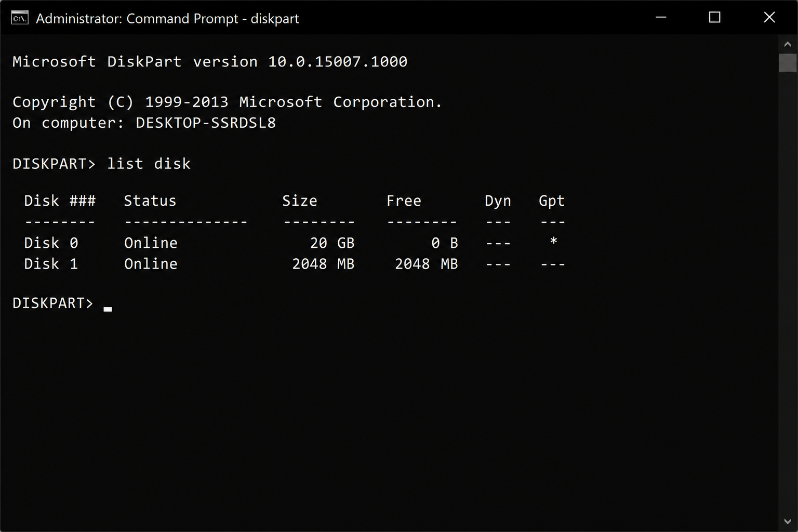Viewport: 798px width, 532px height.
Task: Click the 'list disk' command text
Action: click(x=149, y=164)
